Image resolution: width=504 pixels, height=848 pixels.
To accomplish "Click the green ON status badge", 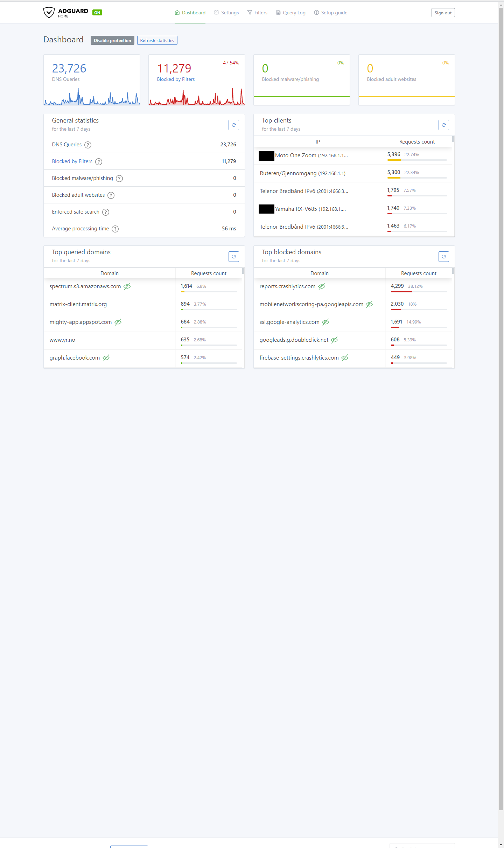I will 97,13.
